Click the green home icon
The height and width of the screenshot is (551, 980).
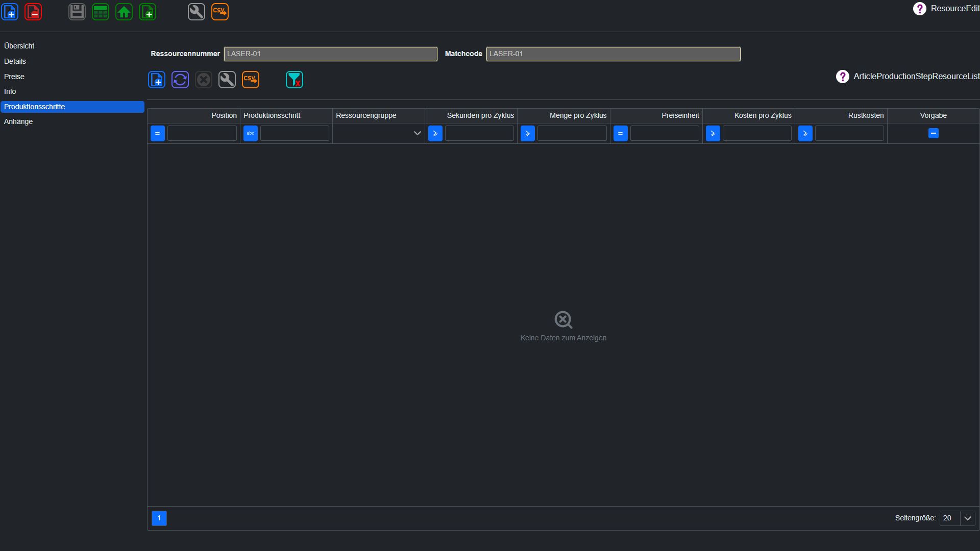124,12
